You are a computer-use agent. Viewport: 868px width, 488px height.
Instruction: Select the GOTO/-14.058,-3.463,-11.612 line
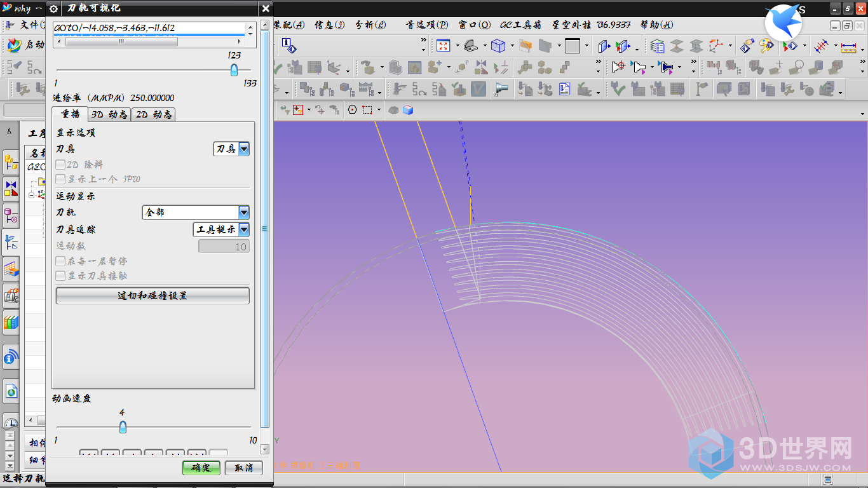tap(114, 28)
